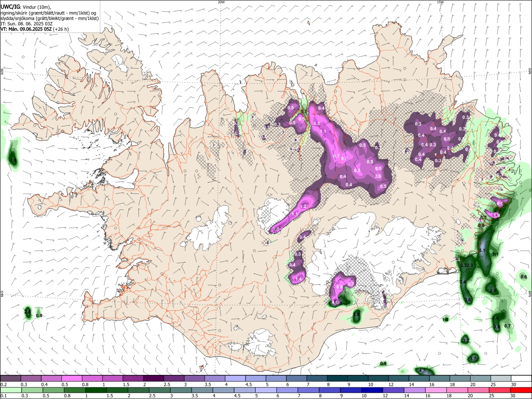Choose the pale pink 16 rain swatch

coord(436,390)
